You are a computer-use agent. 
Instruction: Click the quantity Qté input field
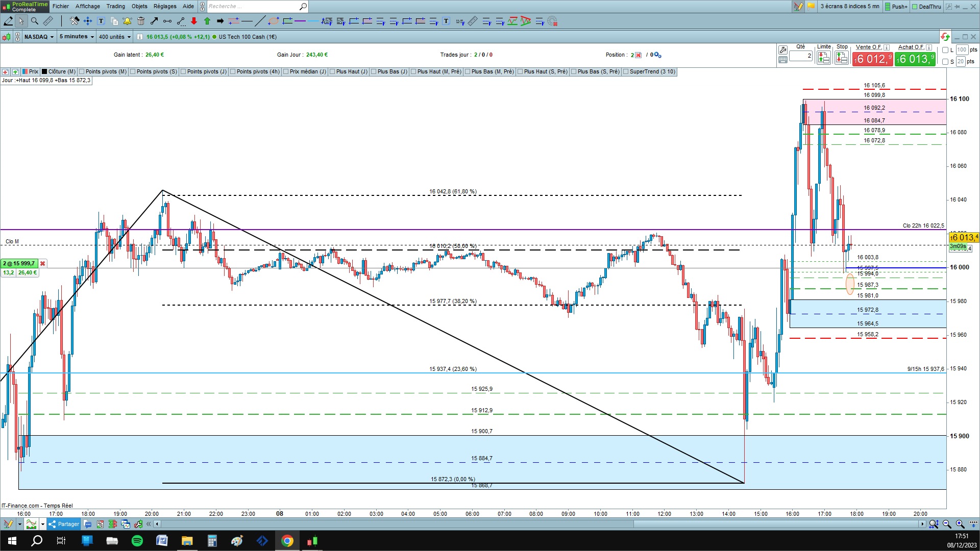point(800,56)
